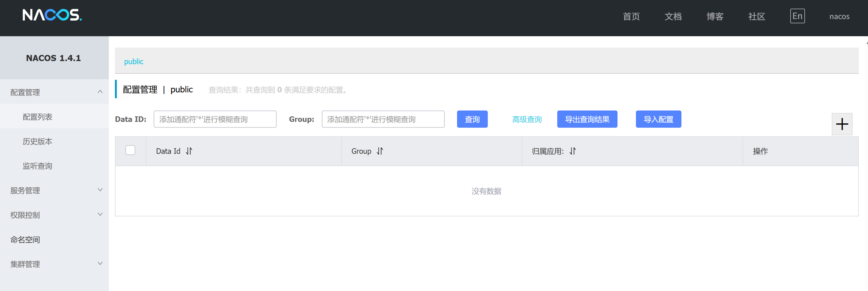Expand the 服务管理 sidebar section
Viewport: 868px width, 291px height.
coord(54,190)
